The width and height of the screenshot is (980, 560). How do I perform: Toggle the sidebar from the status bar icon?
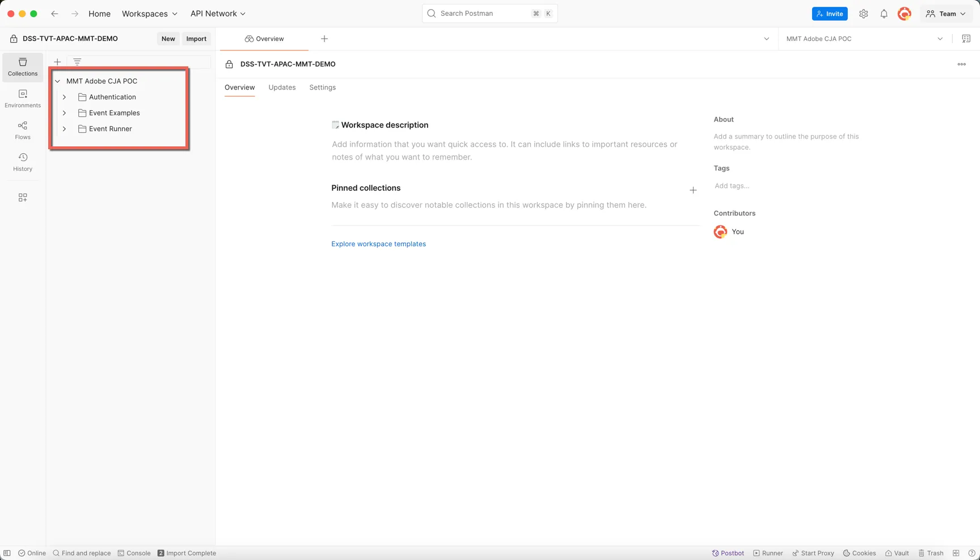7,553
